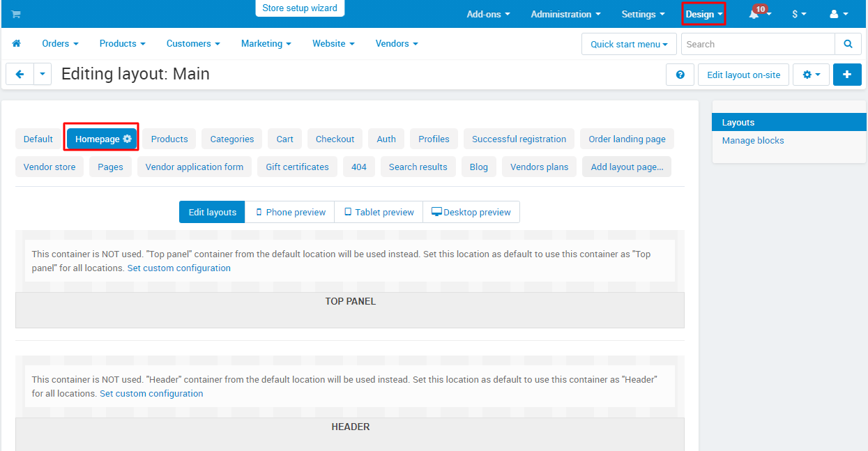This screenshot has width=868, height=451.
Task: Click Store setup wizard button
Action: click(x=300, y=8)
